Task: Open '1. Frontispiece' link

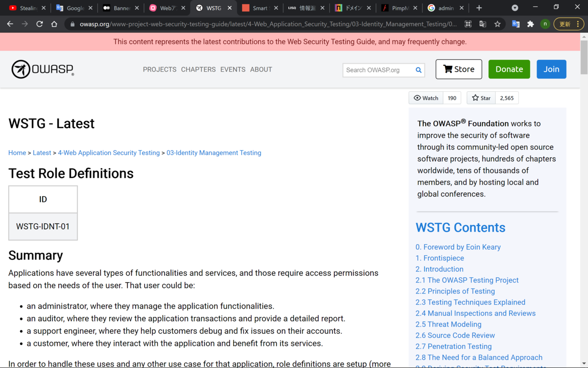Action: coord(440,258)
